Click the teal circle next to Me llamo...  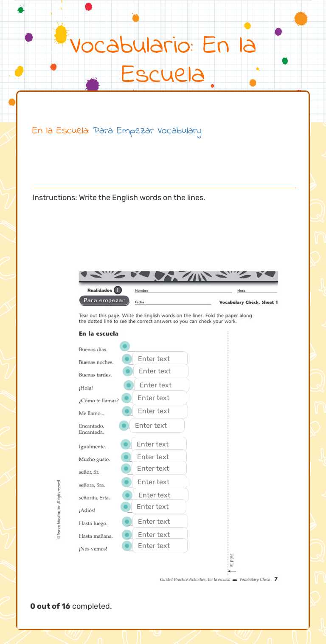tap(127, 411)
